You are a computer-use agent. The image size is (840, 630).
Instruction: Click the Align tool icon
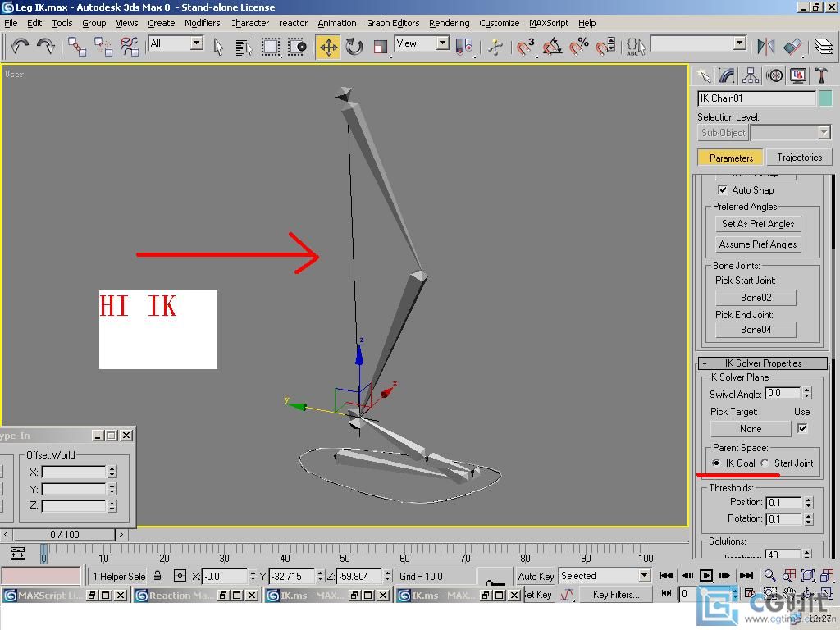792,47
